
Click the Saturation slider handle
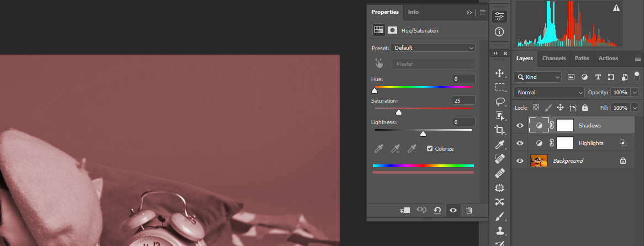[x=398, y=112]
